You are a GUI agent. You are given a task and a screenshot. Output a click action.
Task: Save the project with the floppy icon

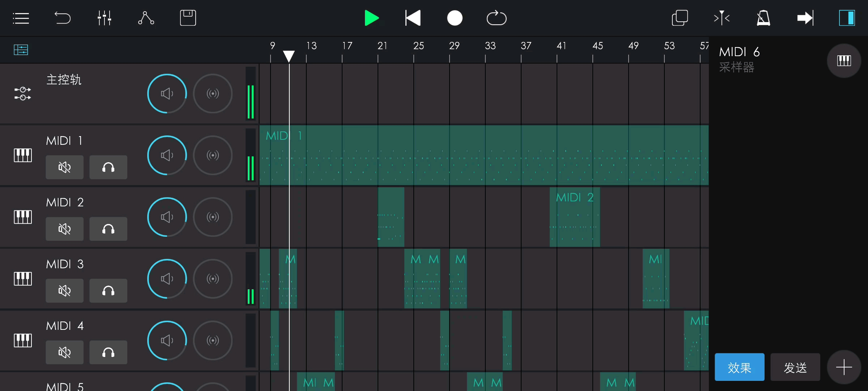(188, 18)
